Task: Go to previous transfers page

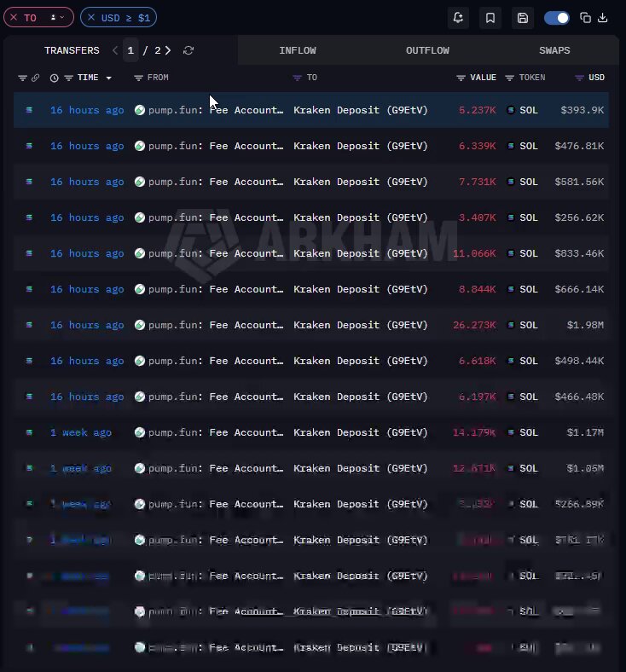Action: [115, 50]
